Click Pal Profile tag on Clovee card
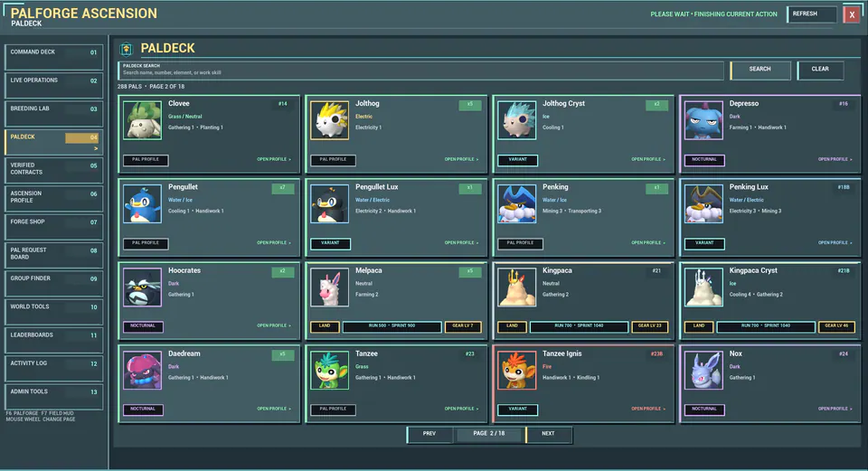This screenshot has height=471, width=868. 146,160
